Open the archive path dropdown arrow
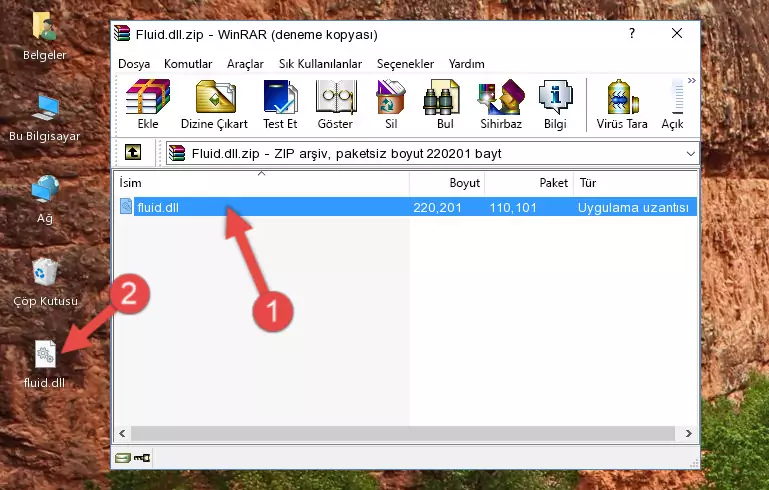This screenshot has width=769, height=490. coord(691,154)
